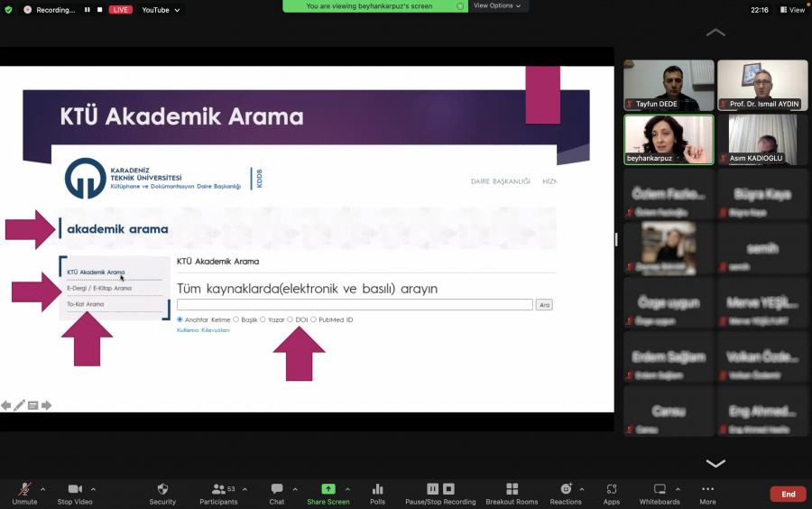812x509 pixels.
Task: Click the slide previous arrow icon
Action: [x=6, y=405]
